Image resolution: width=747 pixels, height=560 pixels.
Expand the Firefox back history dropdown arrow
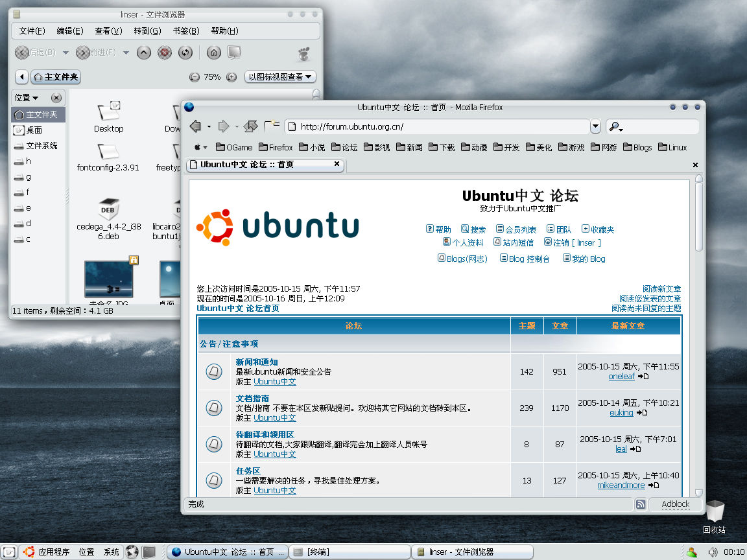tap(209, 126)
